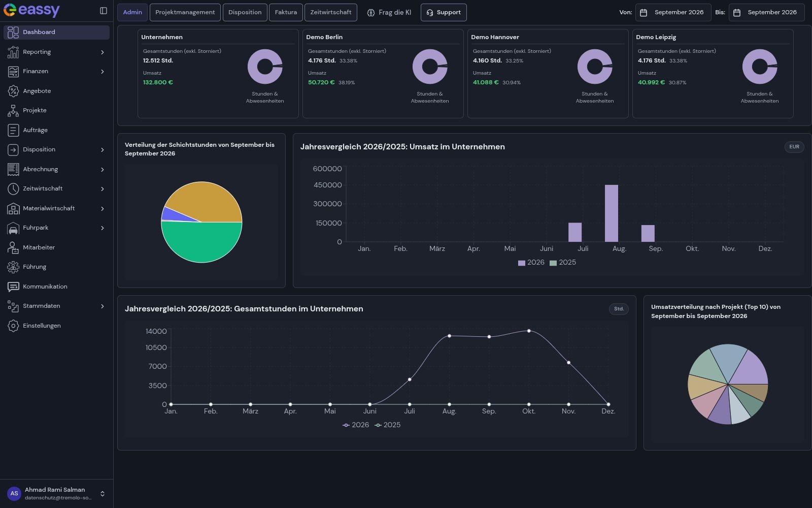Click the Abrechnung receipt icon

[x=13, y=169]
